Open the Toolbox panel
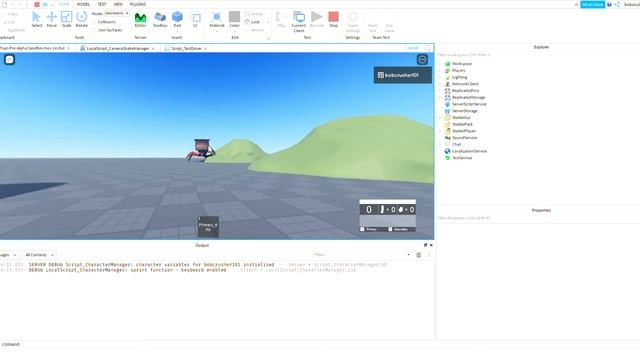640x360 pixels. pos(160,19)
